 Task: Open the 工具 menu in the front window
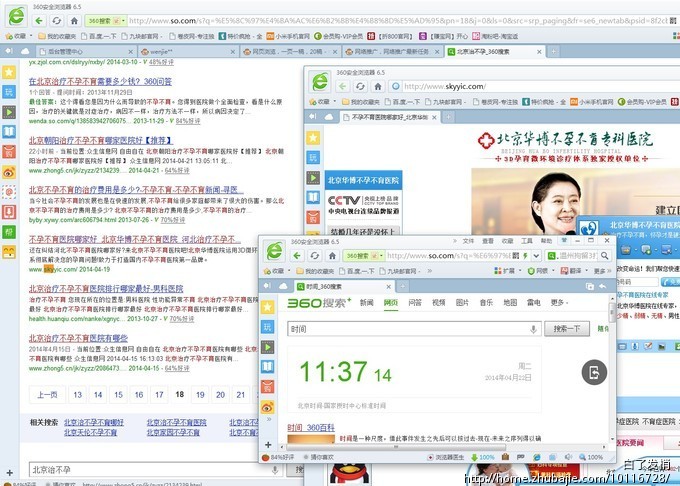coord(526,241)
